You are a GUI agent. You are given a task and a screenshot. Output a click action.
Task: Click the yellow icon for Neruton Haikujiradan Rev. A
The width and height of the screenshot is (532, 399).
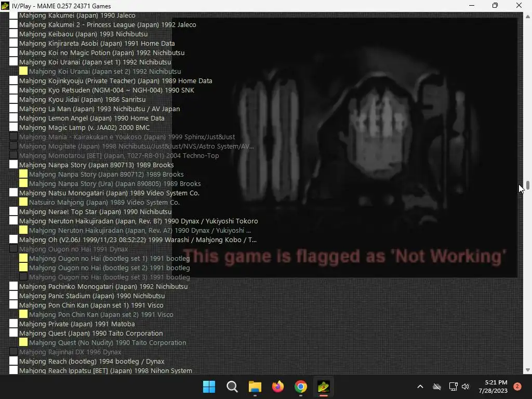coord(23,230)
